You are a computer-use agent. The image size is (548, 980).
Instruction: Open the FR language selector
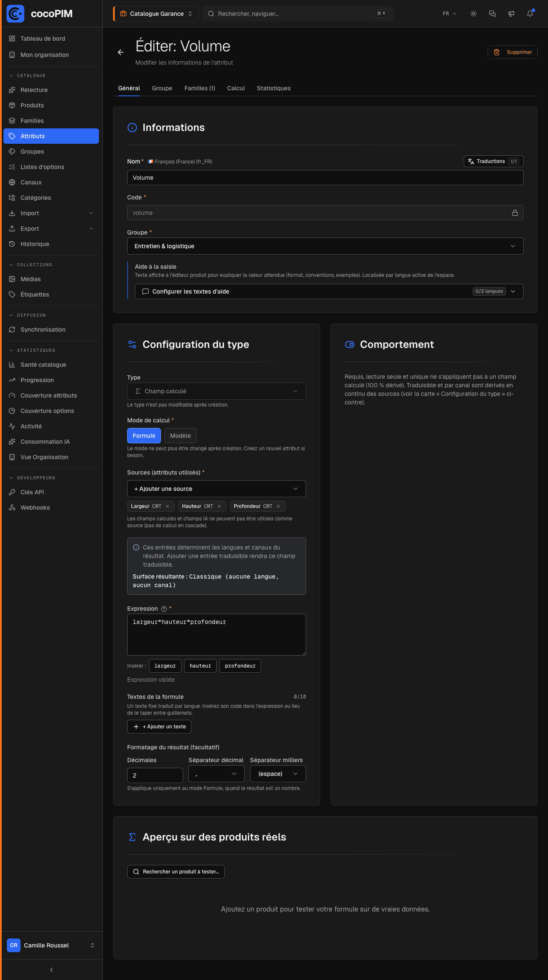coord(450,14)
